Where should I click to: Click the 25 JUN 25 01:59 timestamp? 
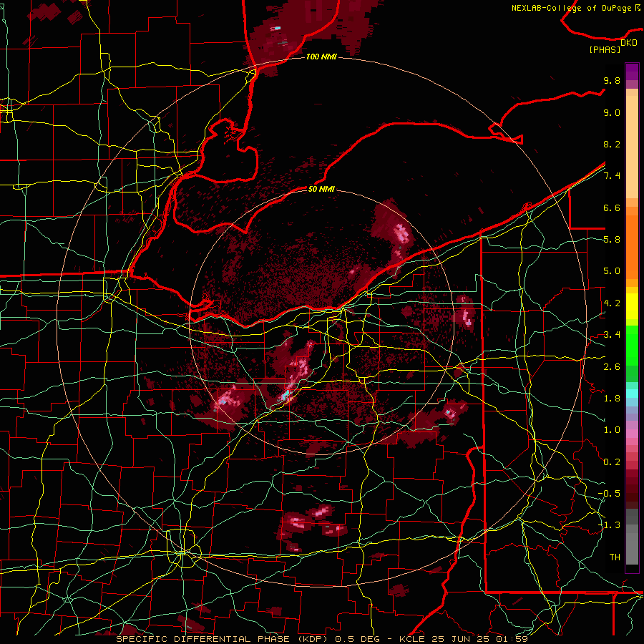coord(481,639)
